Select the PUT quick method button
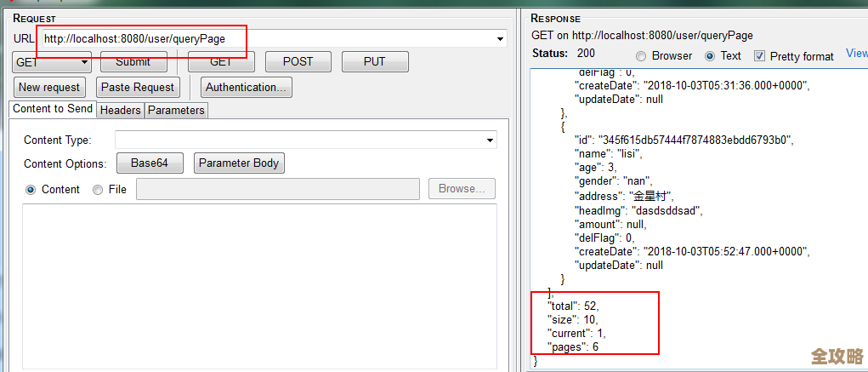The height and width of the screenshot is (372, 868). [x=375, y=62]
